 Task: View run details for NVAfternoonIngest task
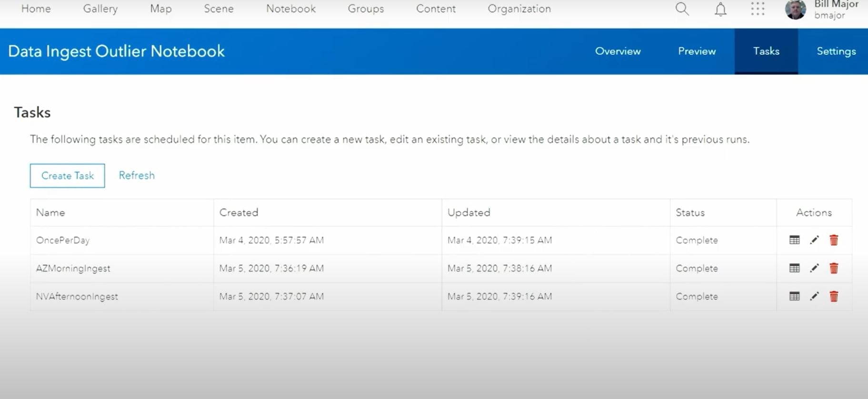click(x=794, y=297)
